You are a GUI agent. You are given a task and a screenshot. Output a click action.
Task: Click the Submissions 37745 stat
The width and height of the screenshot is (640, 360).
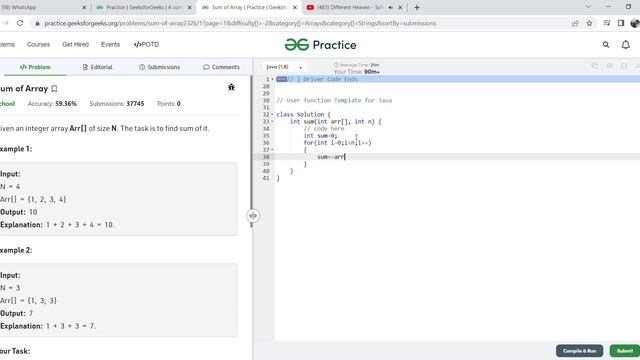[117, 104]
